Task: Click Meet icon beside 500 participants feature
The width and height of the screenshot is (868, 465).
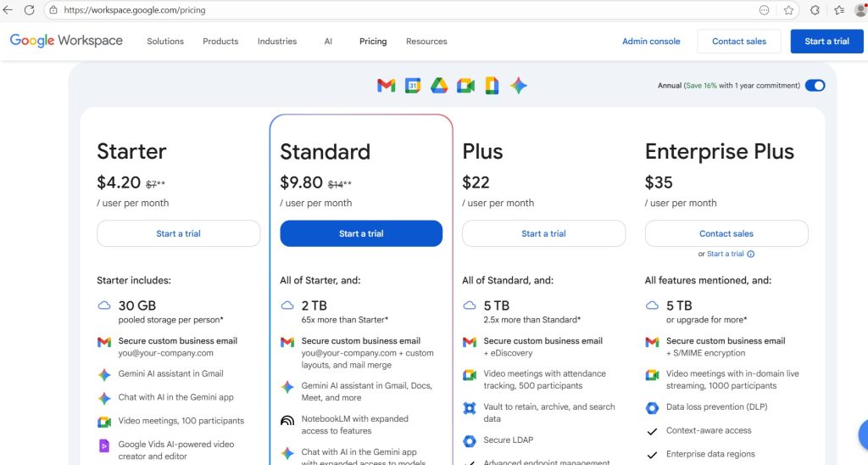Action: click(470, 375)
